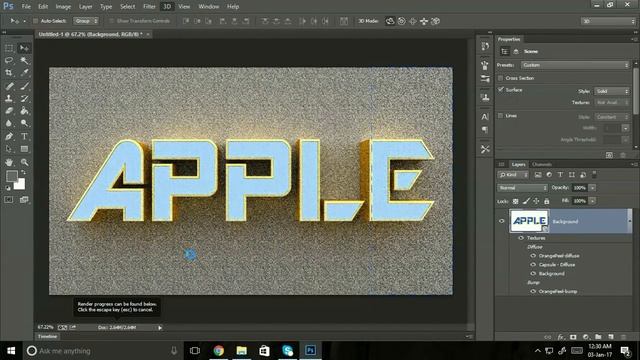The height and width of the screenshot is (360, 640).
Task: Select the Move tool in toolbox
Action: pos(24,48)
